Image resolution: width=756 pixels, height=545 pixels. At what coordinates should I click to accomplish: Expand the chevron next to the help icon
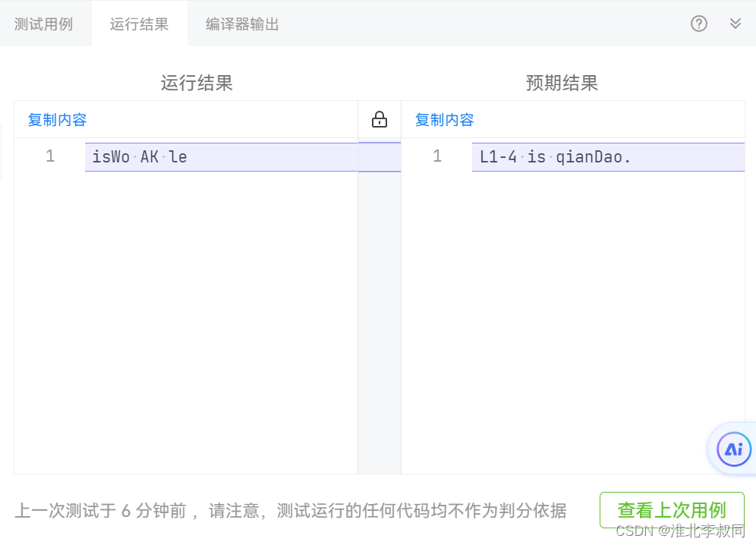735,23
